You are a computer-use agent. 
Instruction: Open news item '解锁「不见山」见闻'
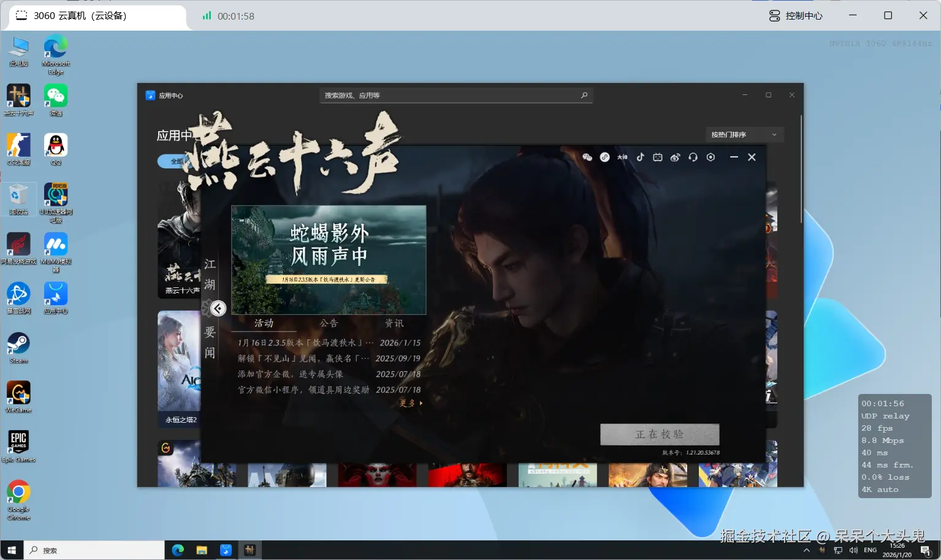coord(329,358)
